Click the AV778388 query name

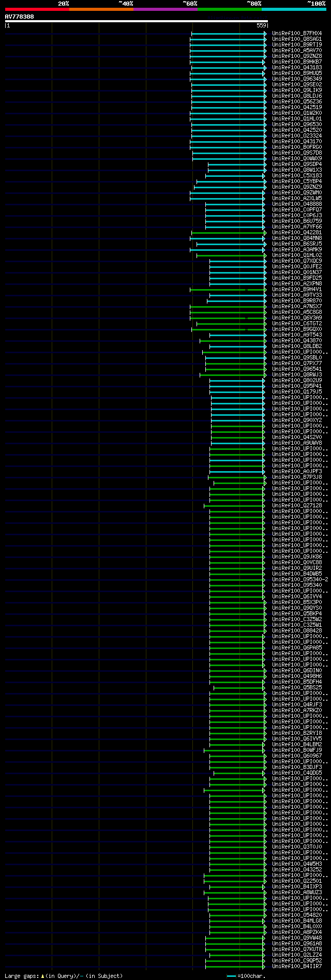20,17
